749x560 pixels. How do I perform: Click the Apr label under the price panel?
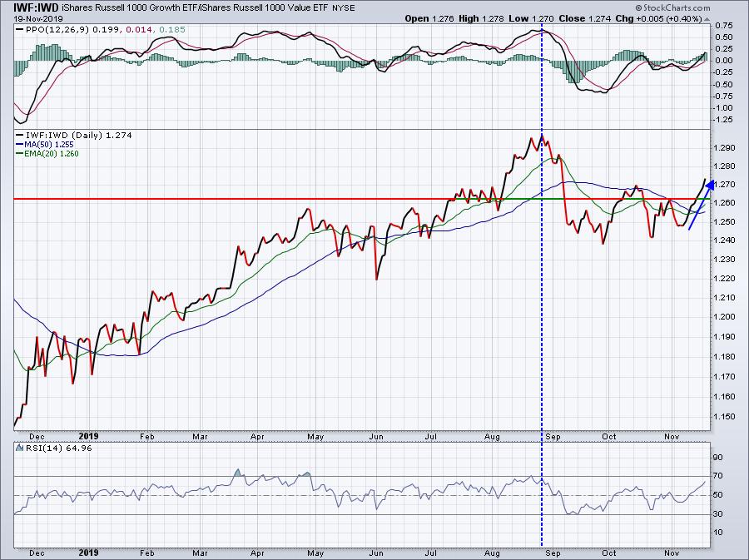[257, 437]
